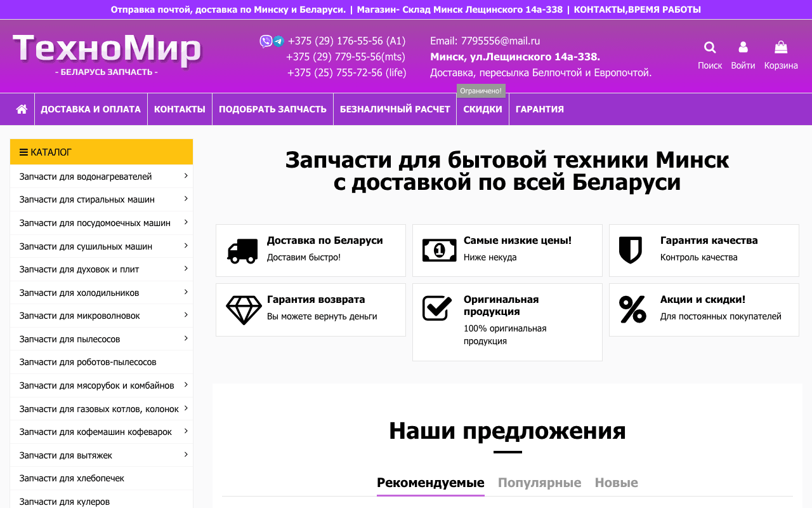Screen dimensions: 812x508
Task: Select the diamond icon for Гарантия возврата
Action: 245,309
